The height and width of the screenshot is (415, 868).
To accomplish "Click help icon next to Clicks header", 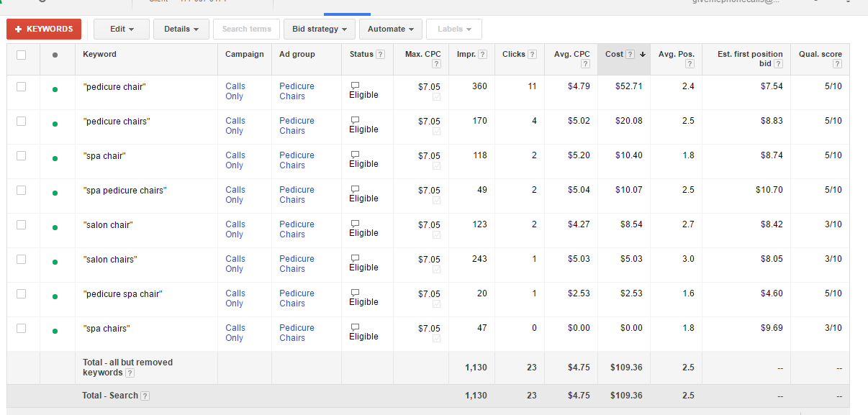I will [532, 55].
